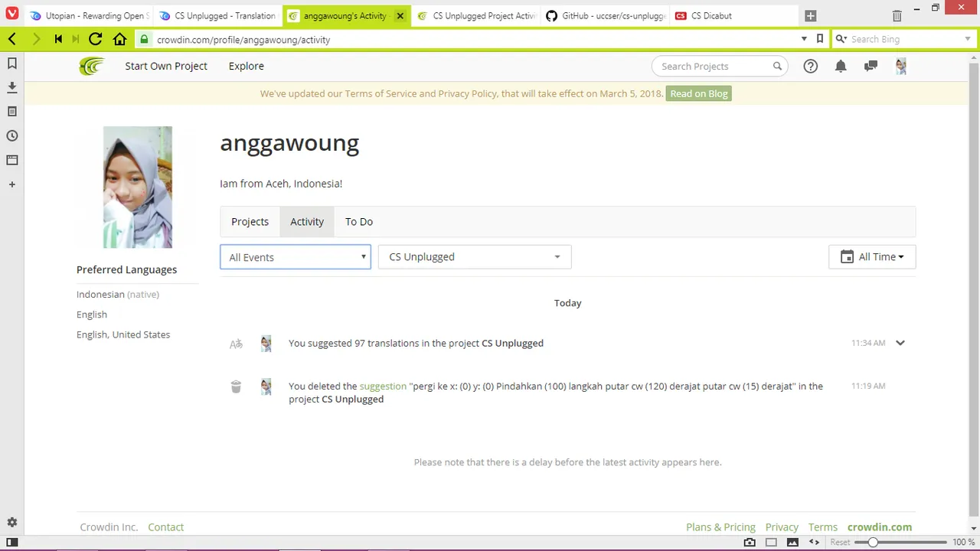This screenshot has width=980, height=551.
Task: Open the CS Unplugged project dropdown
Action: pos(475,257)
